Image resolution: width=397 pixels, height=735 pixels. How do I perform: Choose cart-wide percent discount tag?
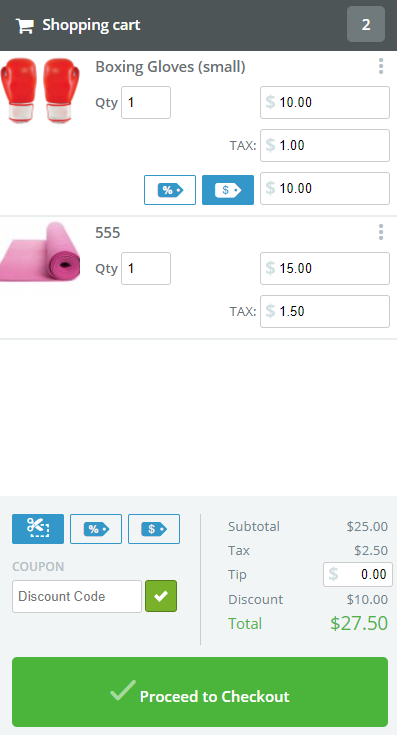[96, 529]
